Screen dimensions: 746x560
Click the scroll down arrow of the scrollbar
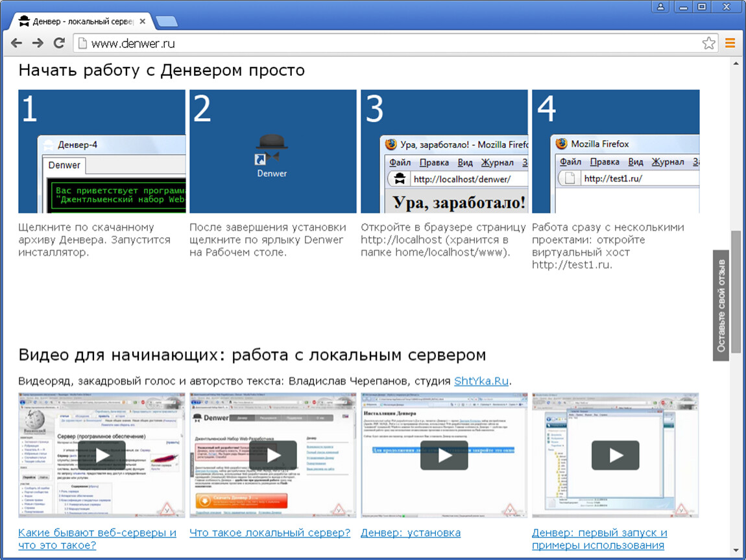tap(736, 550)
